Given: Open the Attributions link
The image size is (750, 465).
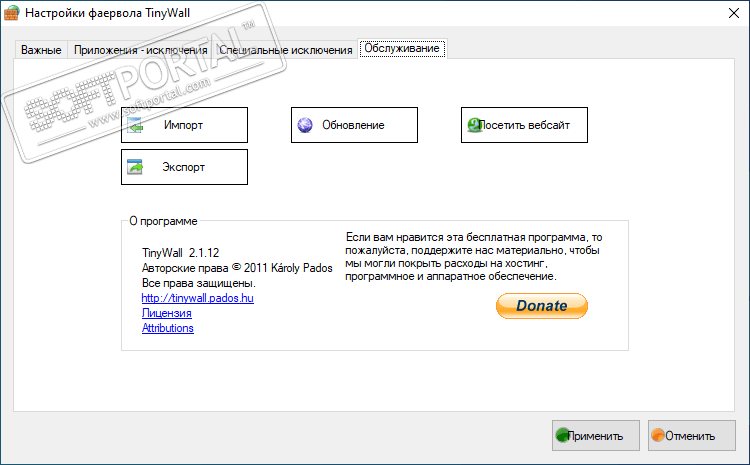Looking at the screenshot, I should [x=167, y=328].
